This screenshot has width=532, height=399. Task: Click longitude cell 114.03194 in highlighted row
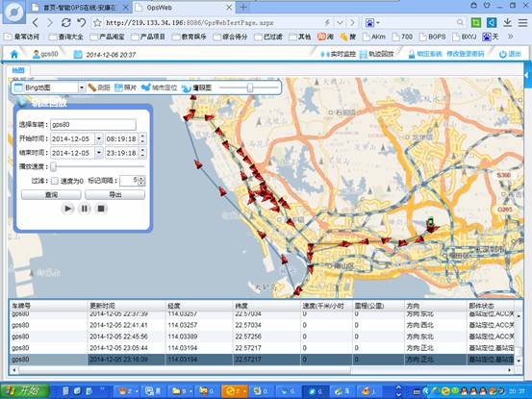[199, 360]
